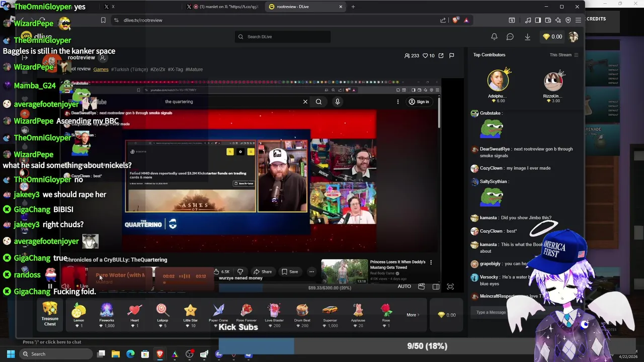Send the Supercar gift
Screen dimensions: 644x362
[330, 316]
